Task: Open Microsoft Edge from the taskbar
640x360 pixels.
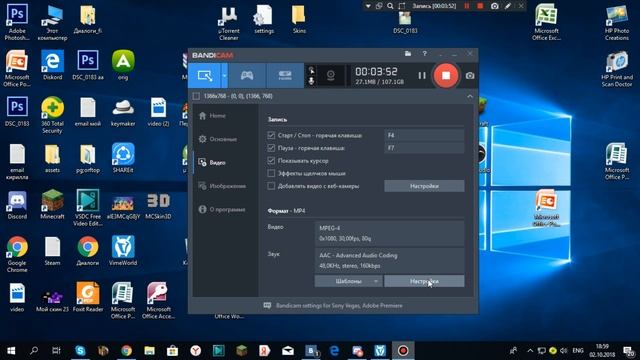Action: click(x=334, y=351)
